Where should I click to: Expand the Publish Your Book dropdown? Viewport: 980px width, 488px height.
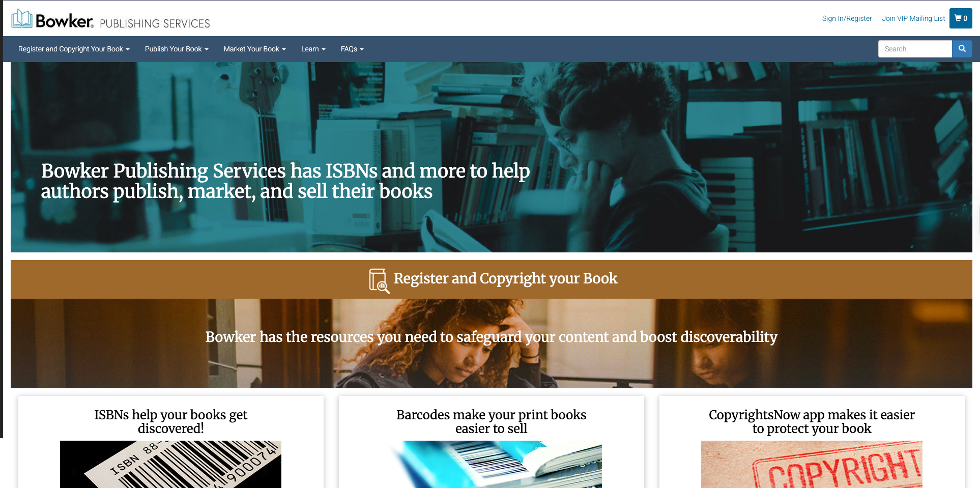point(177,49)
